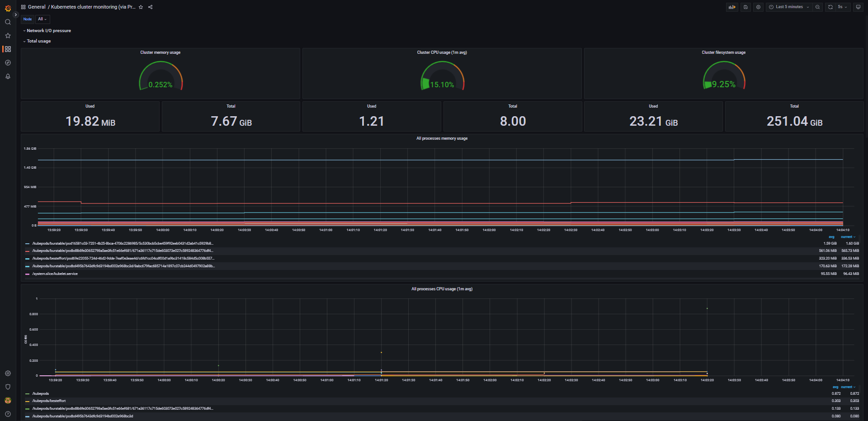This screenshot has width=868, height=421.
Task: Click memory Total value 7.67 GiB
Action: click(231, 121)
